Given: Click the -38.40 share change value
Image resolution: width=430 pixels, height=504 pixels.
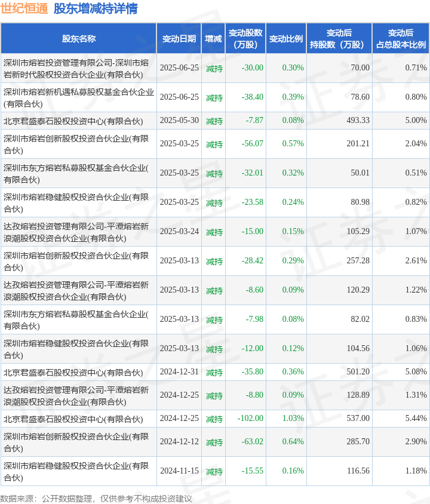Looking at the screenshot, I should (x=252, y=97).
